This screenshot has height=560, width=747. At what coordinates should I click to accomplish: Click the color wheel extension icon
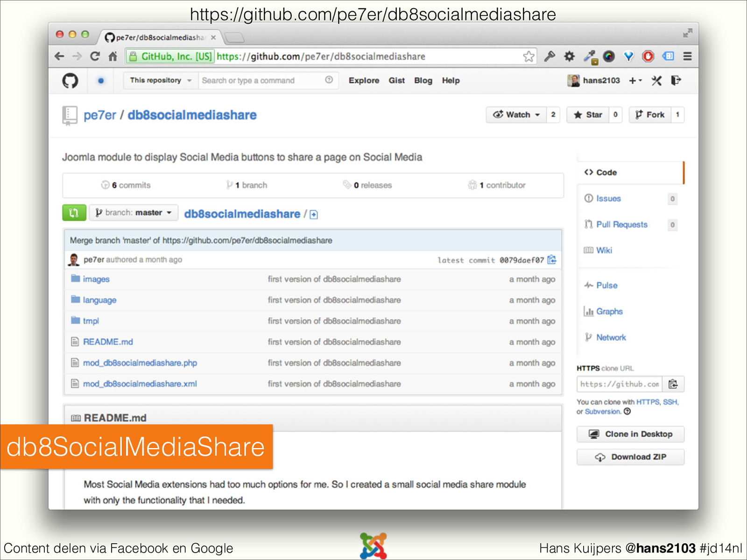(609, 56)
